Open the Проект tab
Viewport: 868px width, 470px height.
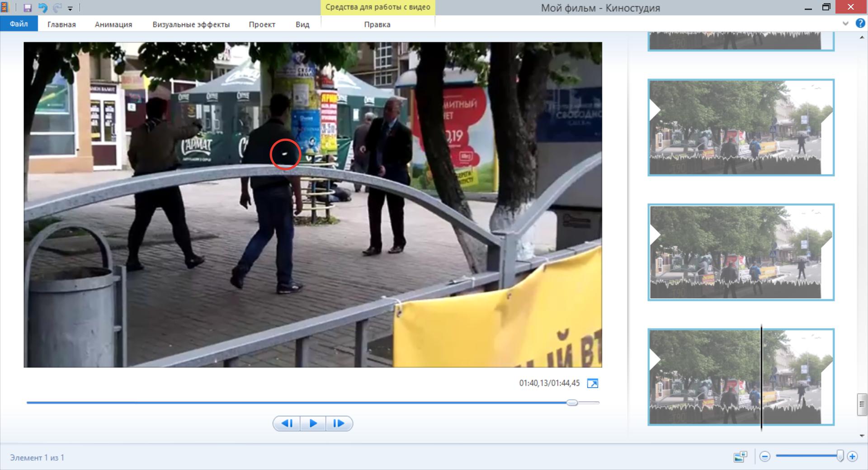(262, 24)
